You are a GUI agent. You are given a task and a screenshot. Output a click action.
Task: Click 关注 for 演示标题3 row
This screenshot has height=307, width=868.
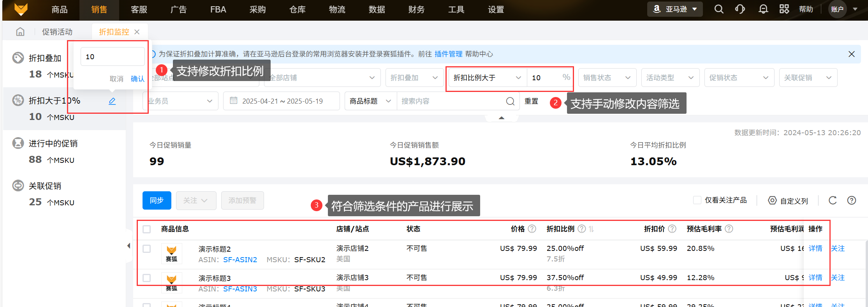coord(838,277)
